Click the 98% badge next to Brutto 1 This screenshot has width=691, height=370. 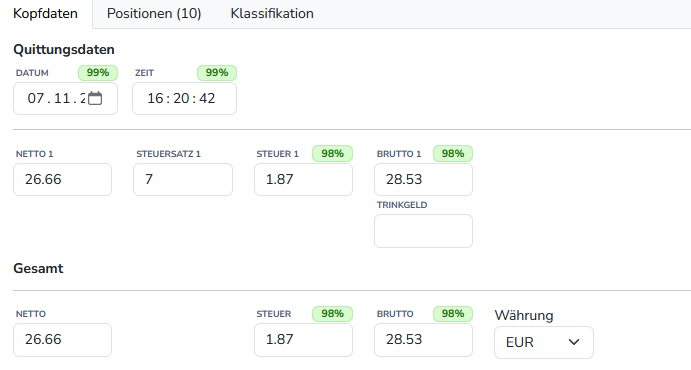(x=453, y=154)
